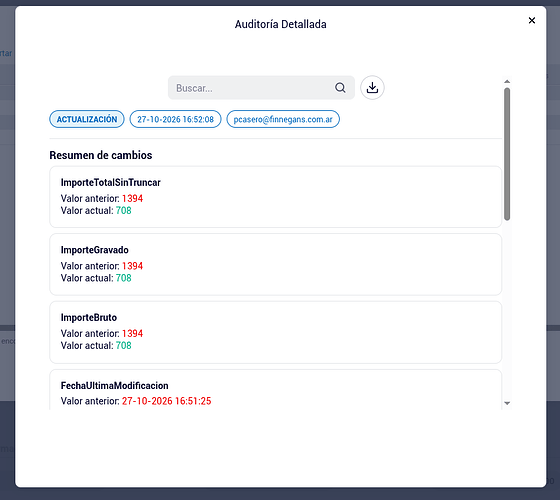
Task: Select the ImporteBruto field name
Action: [x=89, y=318]
